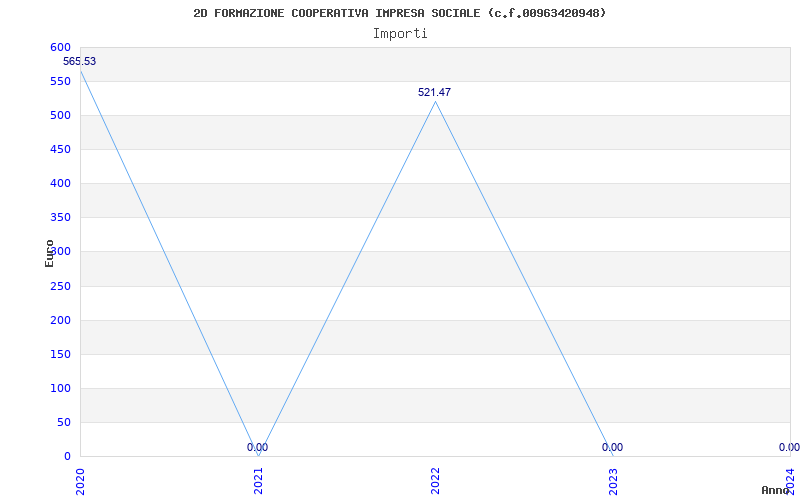Click the 100 y-axis tick label

coord(60,388)
